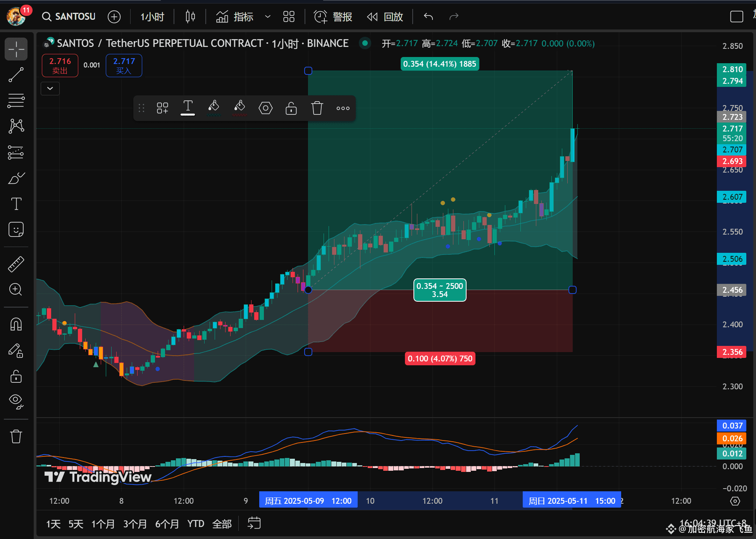The image size is (756, 539).
Task: Open layout setup square icon
Action: point(736,17)
